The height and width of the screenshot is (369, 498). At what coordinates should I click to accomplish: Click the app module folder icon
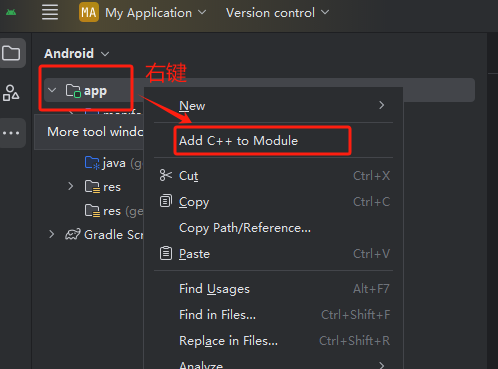pyautogui.click(x=73, y=91)
